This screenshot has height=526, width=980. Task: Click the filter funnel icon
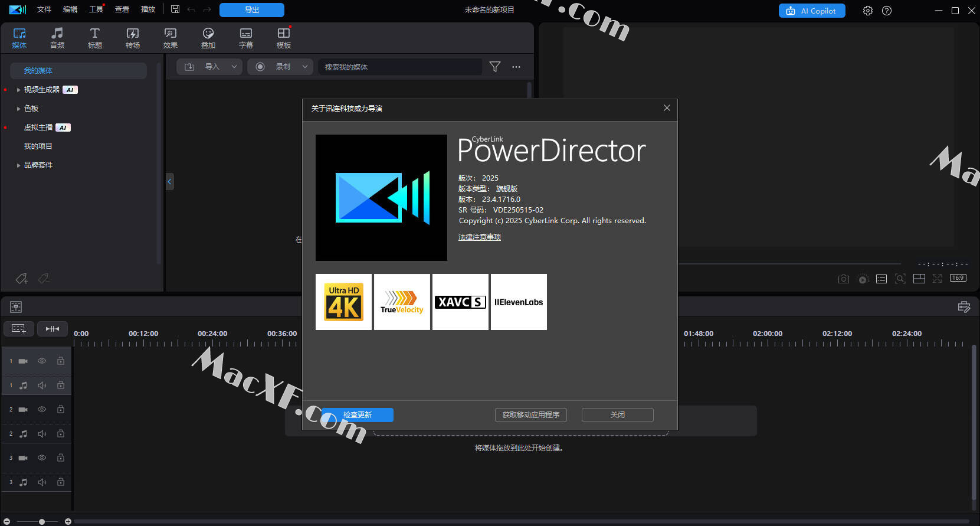(x=495, y=67)
